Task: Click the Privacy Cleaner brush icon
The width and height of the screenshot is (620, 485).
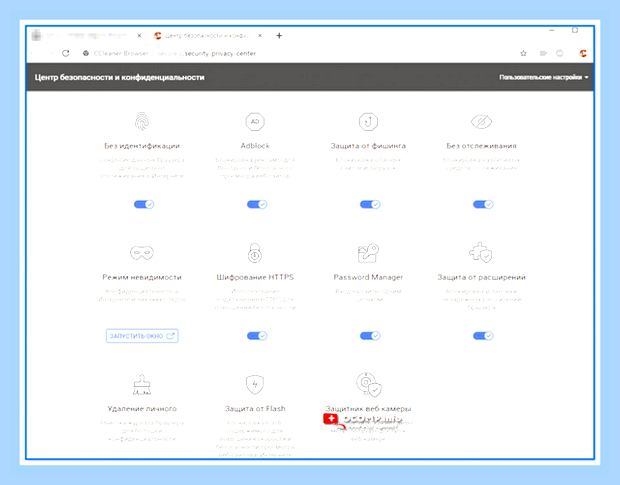Action: click(x=142, y=384)
